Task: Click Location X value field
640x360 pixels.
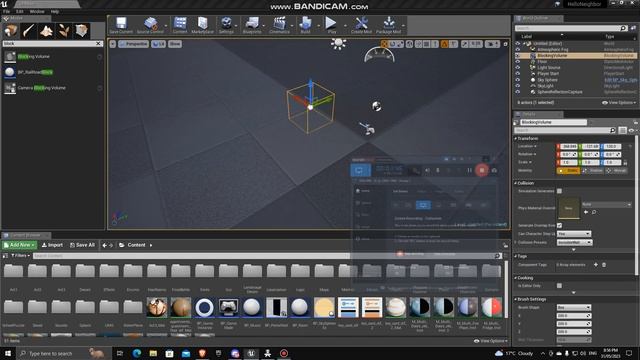Action: pyautogui.click(x=569, y=146)
